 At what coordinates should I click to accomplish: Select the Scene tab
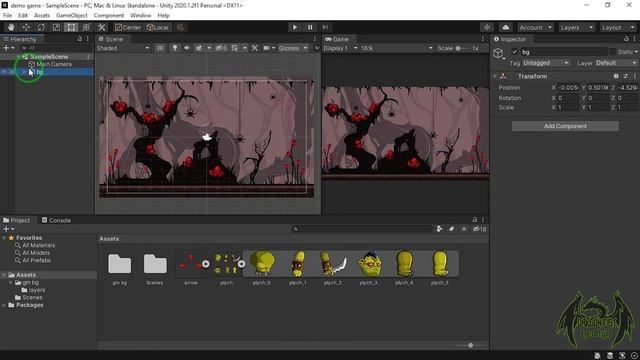point(111,39)
